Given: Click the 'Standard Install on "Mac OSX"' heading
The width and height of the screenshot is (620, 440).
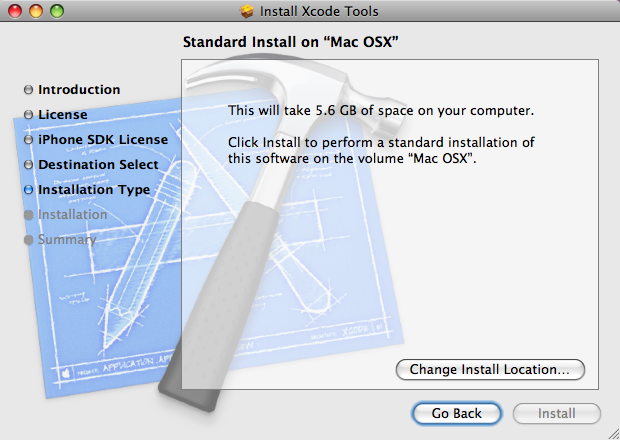Looking at the screenshot, I should [291, 42].
